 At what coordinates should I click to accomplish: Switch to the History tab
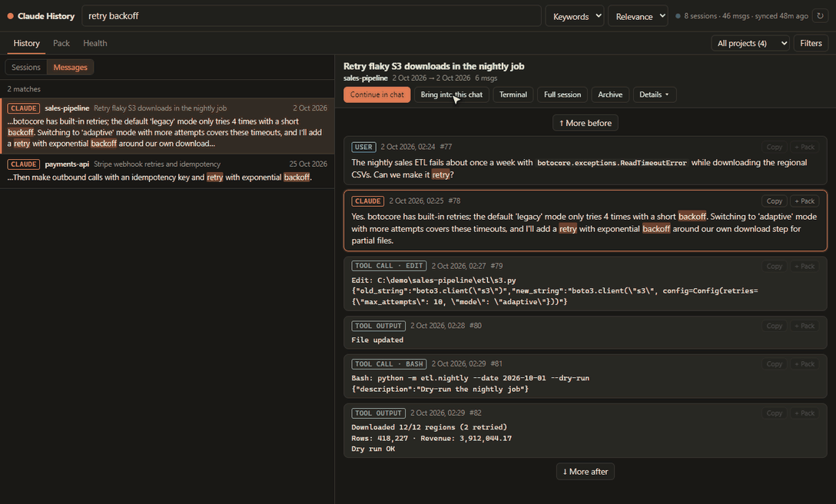pyautogui.click(x=27, y=43)
